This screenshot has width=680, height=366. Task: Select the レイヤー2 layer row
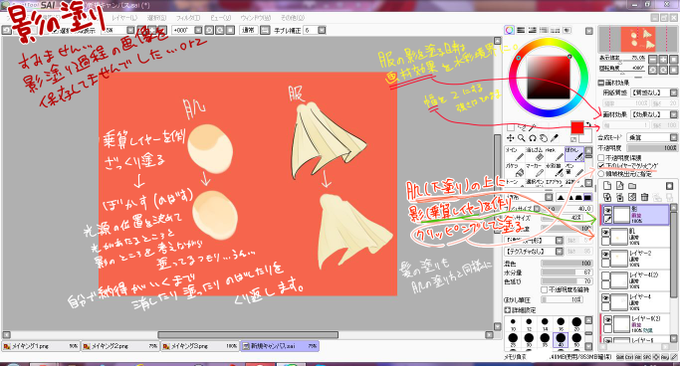[x=635, y=258]
